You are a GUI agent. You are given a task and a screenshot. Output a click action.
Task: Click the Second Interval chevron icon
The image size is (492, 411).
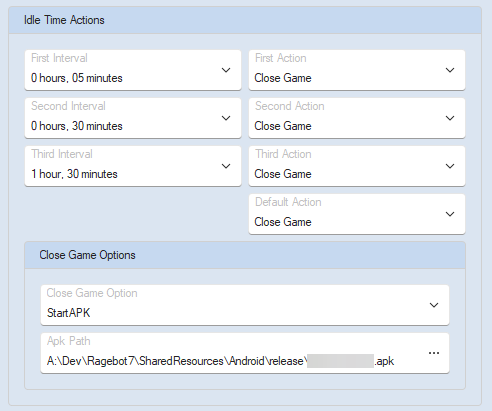[226, 118]
